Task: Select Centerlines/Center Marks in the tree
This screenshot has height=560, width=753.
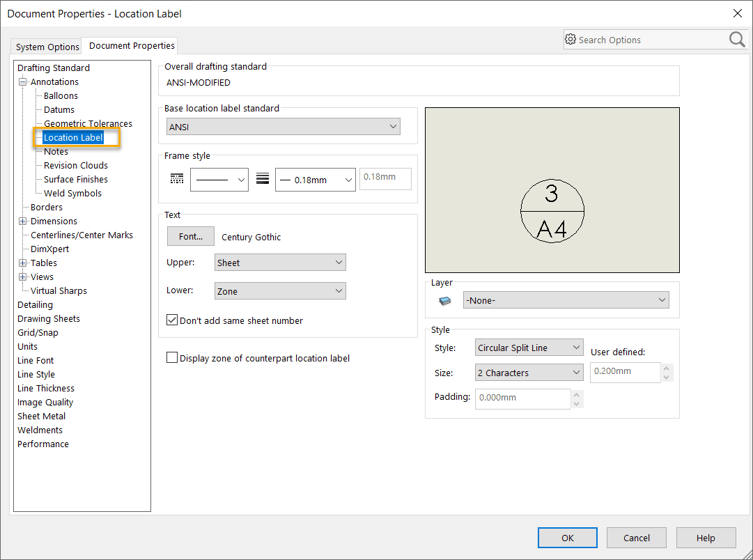Action: click(81, 235)
